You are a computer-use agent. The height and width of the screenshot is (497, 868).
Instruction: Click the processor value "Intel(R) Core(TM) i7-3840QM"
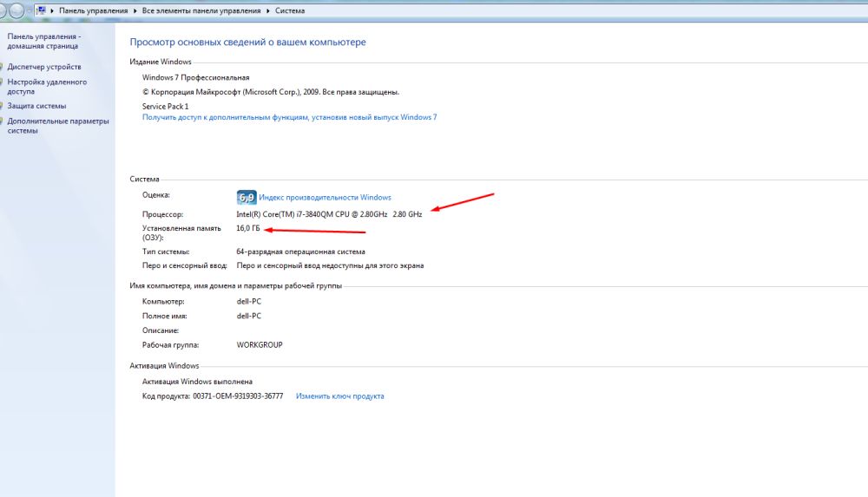[329, 214]
